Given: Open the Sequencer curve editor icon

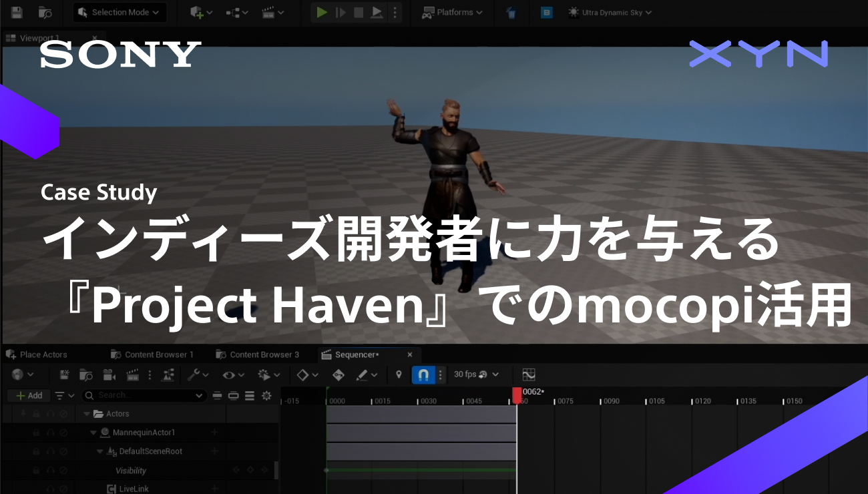Looking at the screenshot, I should [x=529, y=375].
